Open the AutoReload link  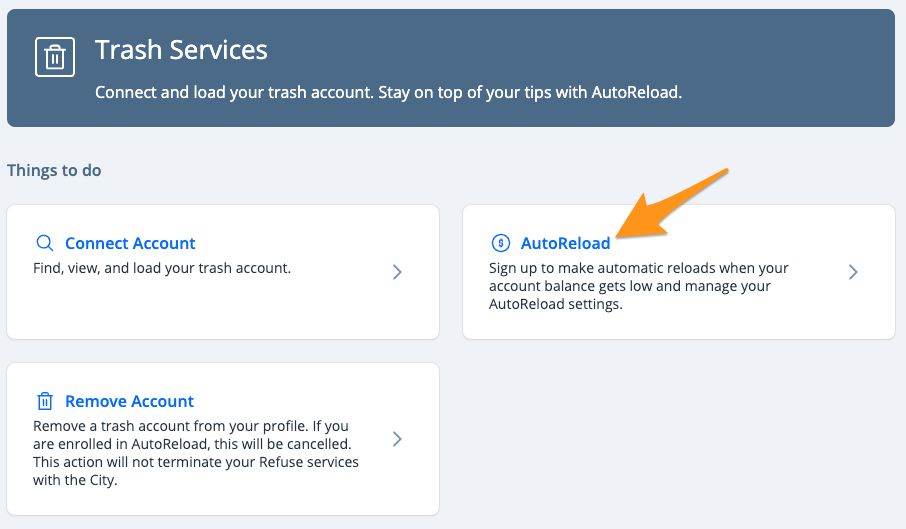(565, 243)
